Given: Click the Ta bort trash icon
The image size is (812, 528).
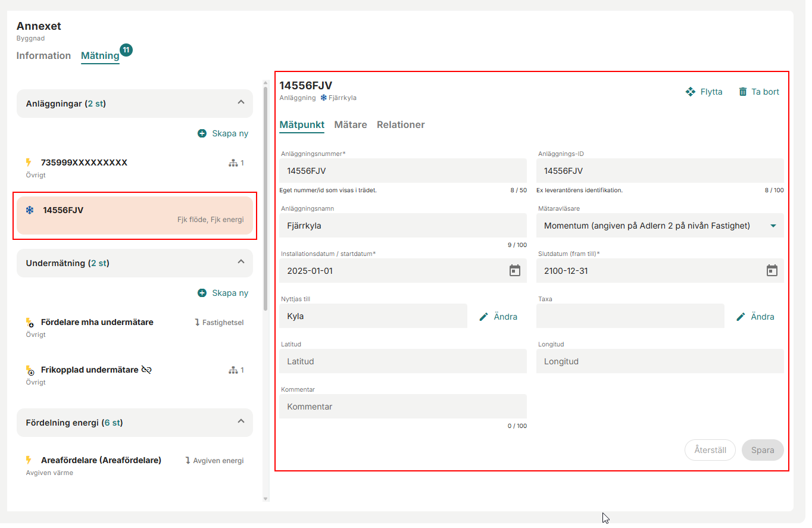Looking at the screenshot, I should [742, 92].
